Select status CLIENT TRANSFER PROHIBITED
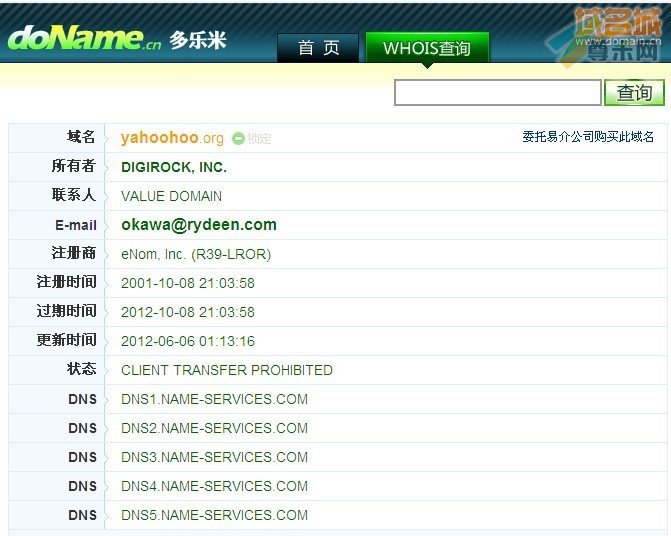Screen dimensions: 671x536 click(227, 370)
